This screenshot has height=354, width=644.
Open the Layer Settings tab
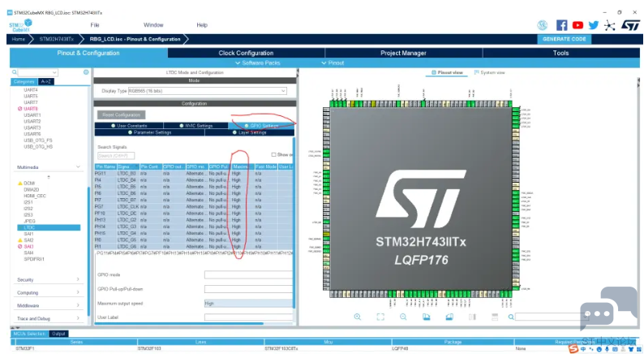(x=249, y=132)
